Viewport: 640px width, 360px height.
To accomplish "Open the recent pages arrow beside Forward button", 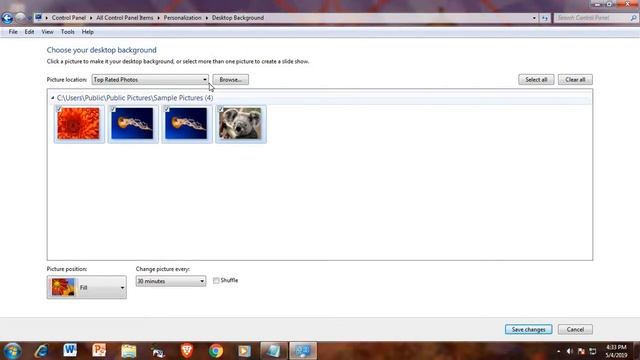I will click(29, 18).
